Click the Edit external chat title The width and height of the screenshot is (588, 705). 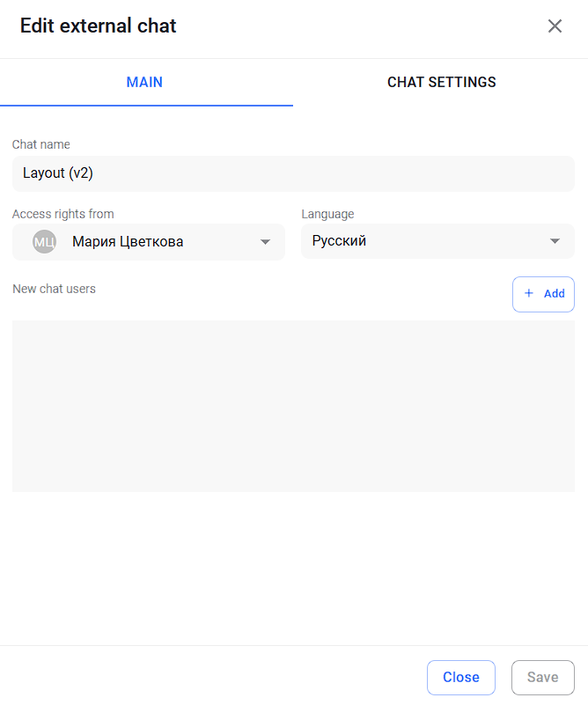[x=98, y=26]
